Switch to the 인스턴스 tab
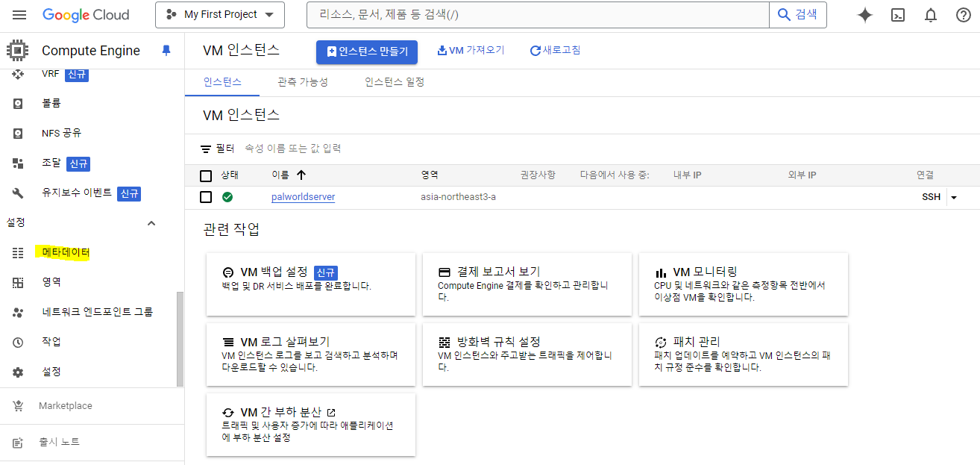The image size is (980, 465). [x=222, y=82]
